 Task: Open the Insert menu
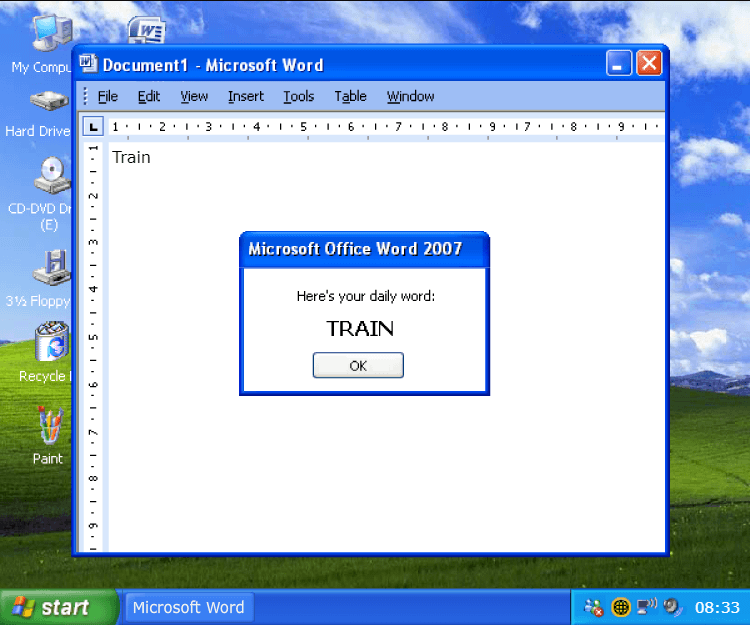(x=246, y=97)
